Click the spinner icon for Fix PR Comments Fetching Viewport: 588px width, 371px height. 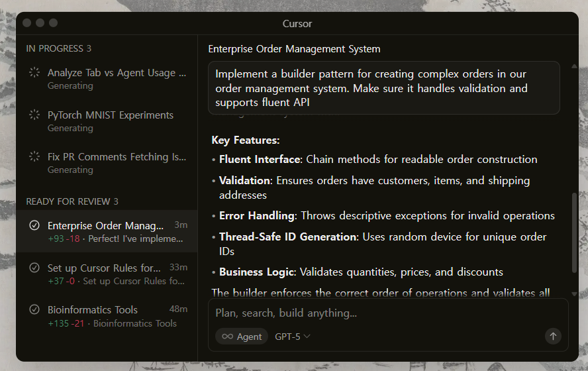pyautogui.click(x=34, y=157)
